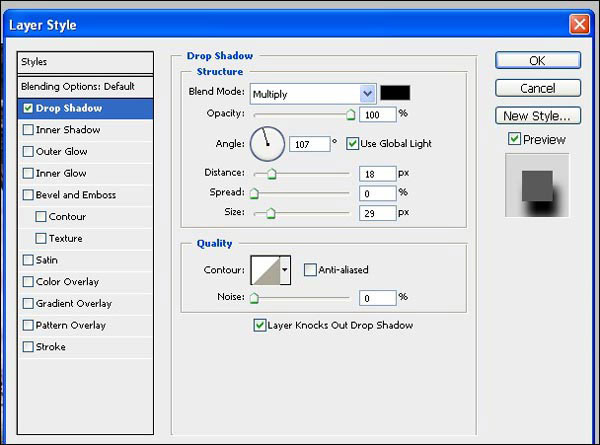Click the drop shadow preview thumbnail
600x445 pixels.
pyautogui.click(x=537, y=185)
